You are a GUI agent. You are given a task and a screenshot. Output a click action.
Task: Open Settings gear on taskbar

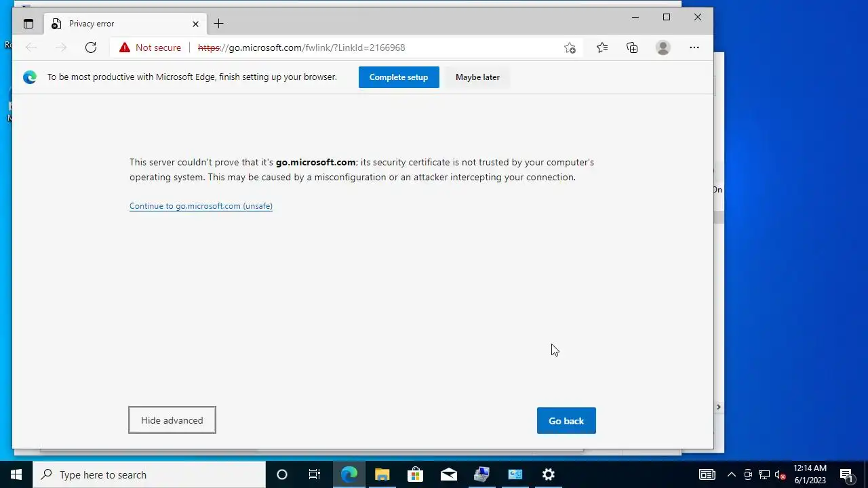549,474
